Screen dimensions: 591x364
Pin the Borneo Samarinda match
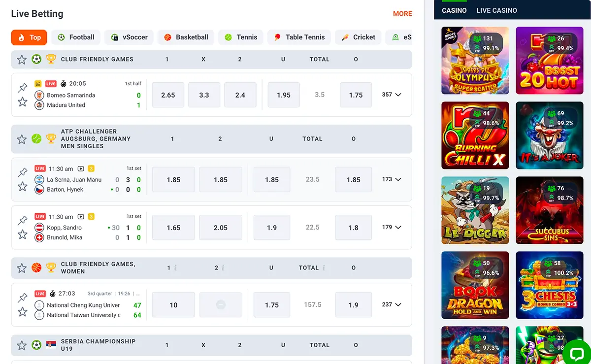pyautogui.click(x=23, y=88)
